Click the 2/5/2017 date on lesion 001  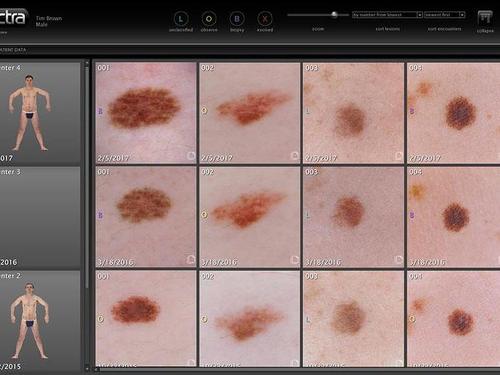[113, 158]
